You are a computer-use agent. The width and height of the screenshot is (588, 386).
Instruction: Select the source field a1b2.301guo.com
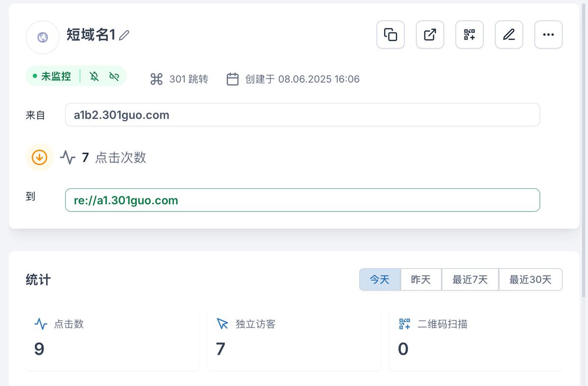pyautogui.click(x=302, y=115)
